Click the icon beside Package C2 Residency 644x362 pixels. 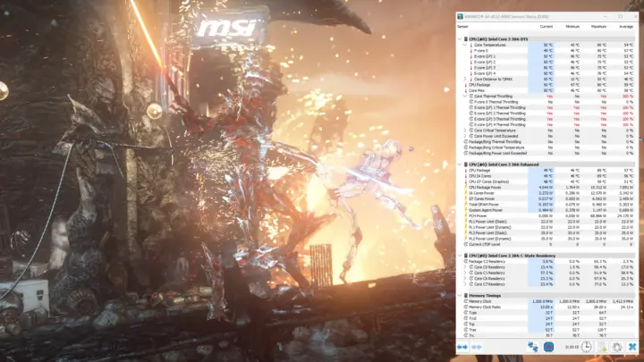(x=466, y=261)
